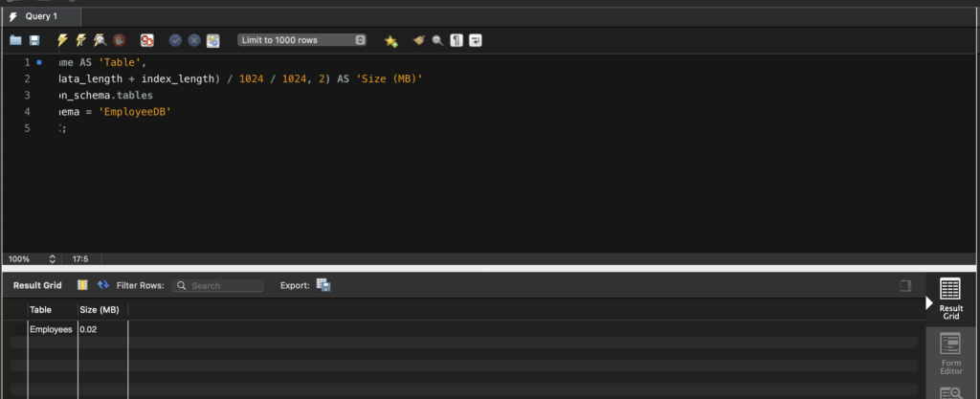
Task: Save the script with the floppy disk icon
Action: (34, 40)
